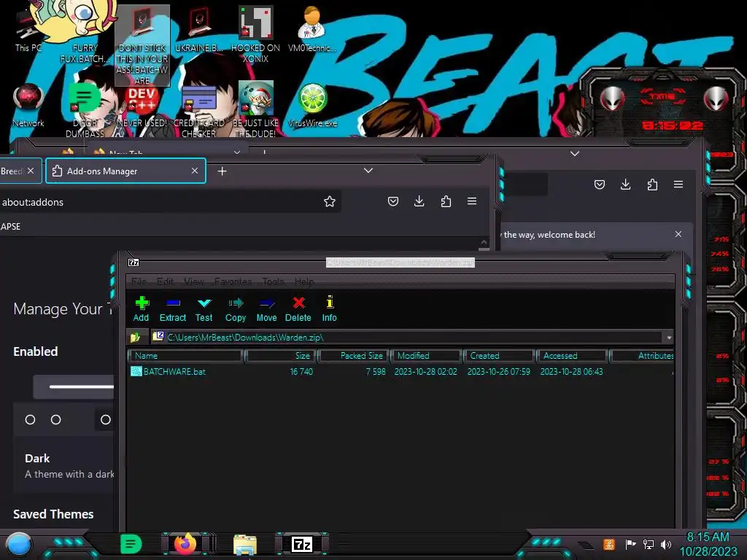The image size is (747, 560).
Task: Click the 7-Zip path field Warden.zip
Action: [407, 338]
